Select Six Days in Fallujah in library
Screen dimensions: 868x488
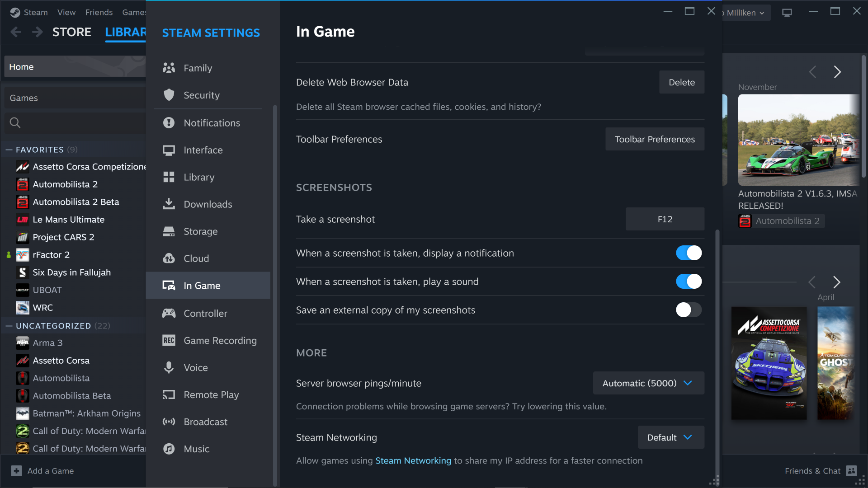click(71, 272)
